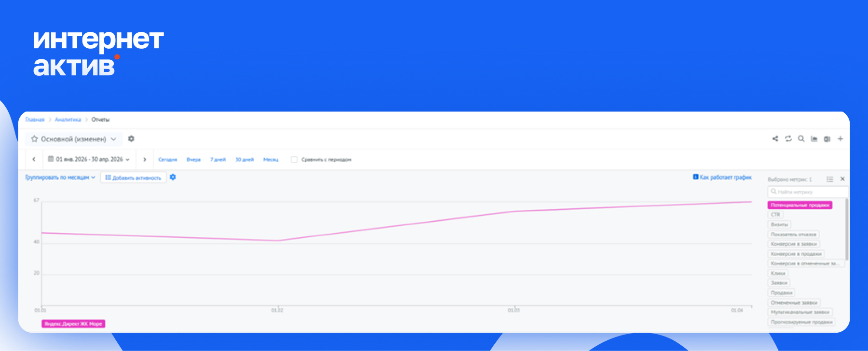Toggle Конверсия в отмененные заявки metric
This screenshot has width=868, height=351.
(806, 263)
